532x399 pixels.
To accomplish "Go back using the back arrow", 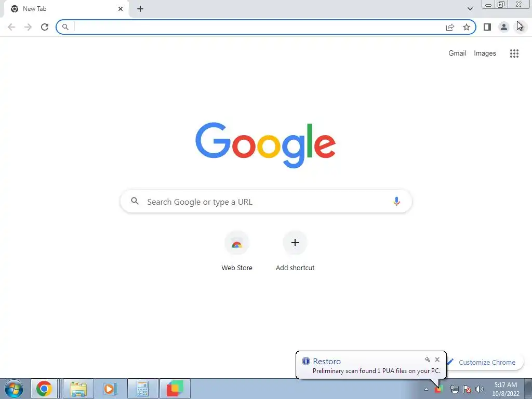I will point(11,27).
